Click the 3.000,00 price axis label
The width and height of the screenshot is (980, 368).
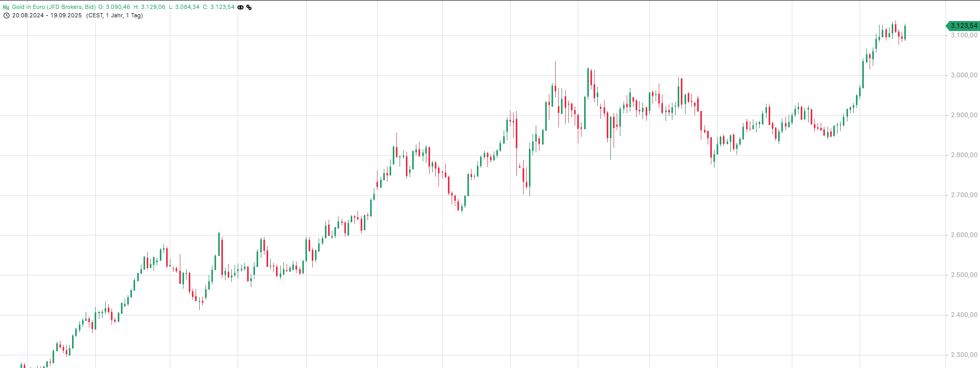point(964,75)
